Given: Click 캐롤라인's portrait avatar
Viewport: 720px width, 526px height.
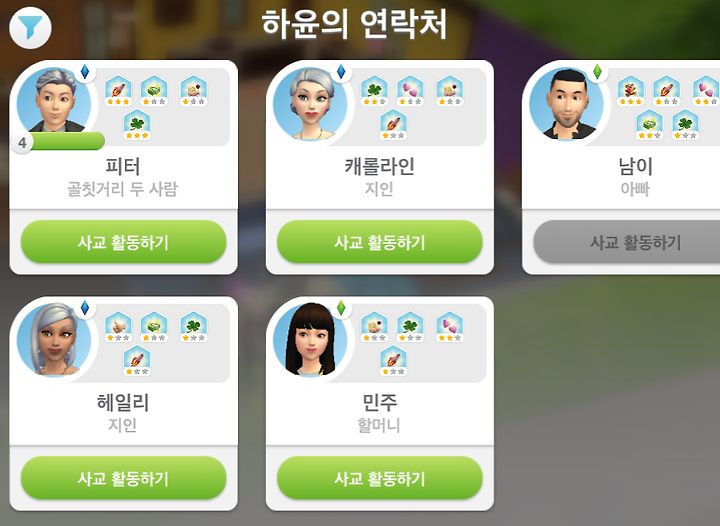Looking at the screenshot, I should (x=310, y=103).
